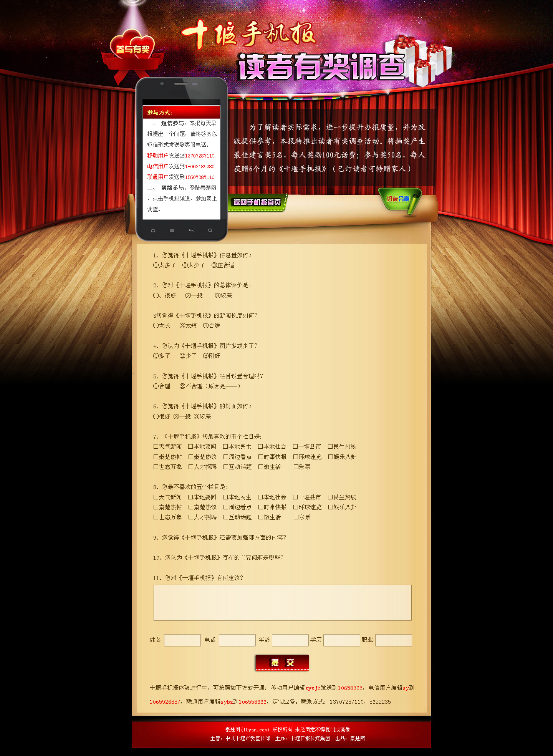553x756 pixels.
Task: Check 本地要闻 under question 7
Action: tap(190, 446)
